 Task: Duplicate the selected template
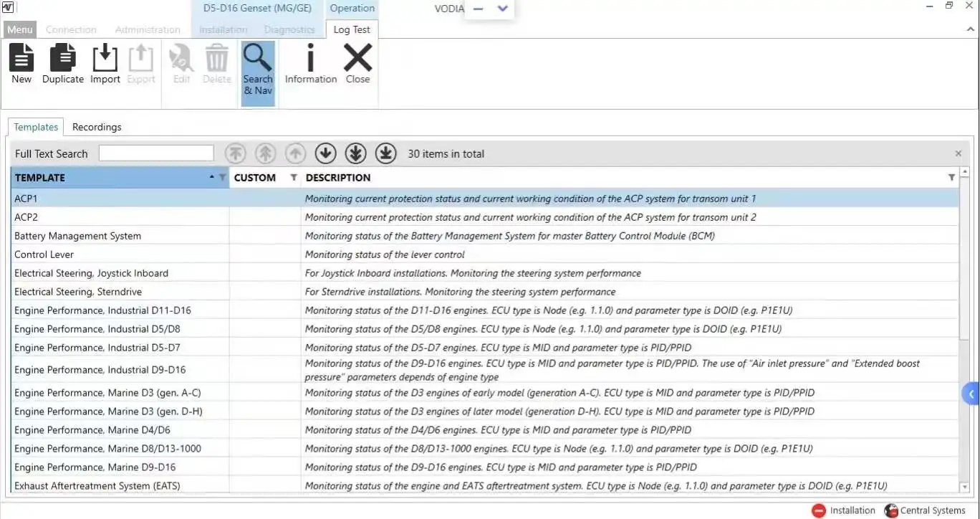(x=63, y=64)
